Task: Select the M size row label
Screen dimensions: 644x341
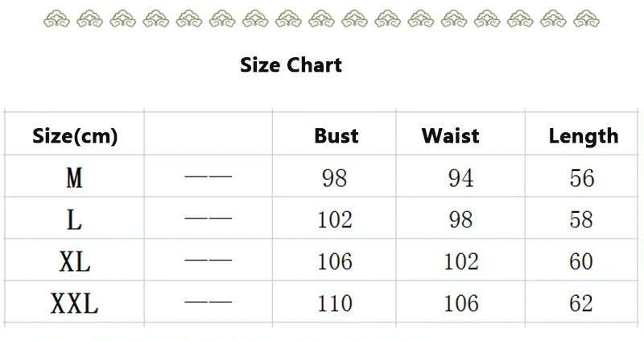Action: (x=74, y=177)
